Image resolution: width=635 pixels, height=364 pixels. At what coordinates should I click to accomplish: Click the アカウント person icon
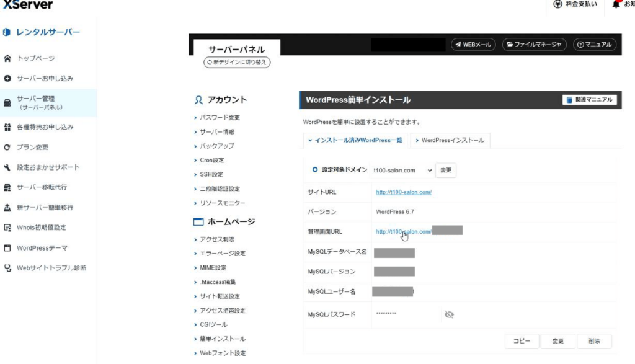(198, 100)
